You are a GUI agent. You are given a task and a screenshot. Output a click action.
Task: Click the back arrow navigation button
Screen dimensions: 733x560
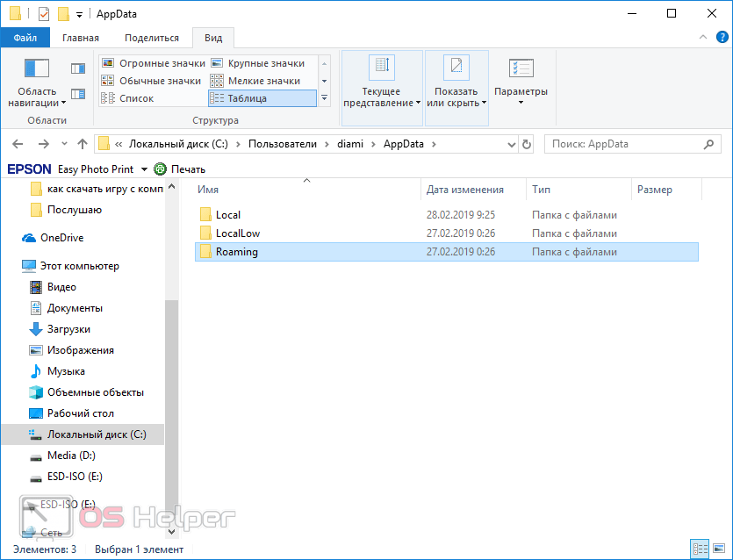[x=18, y=144]
